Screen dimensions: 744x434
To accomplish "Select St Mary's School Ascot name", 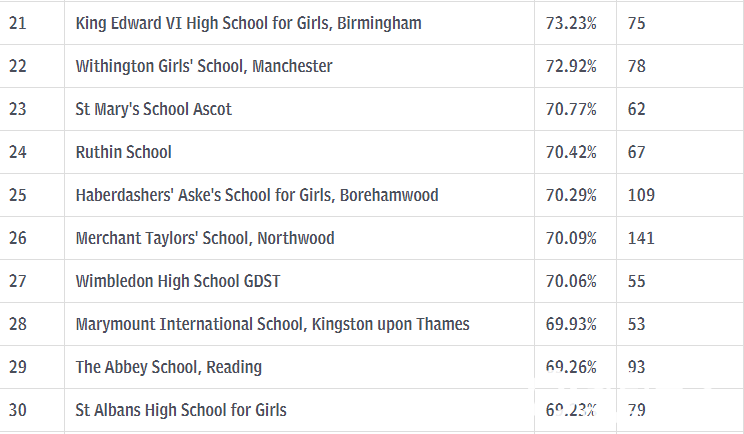I will pos(153,109).
